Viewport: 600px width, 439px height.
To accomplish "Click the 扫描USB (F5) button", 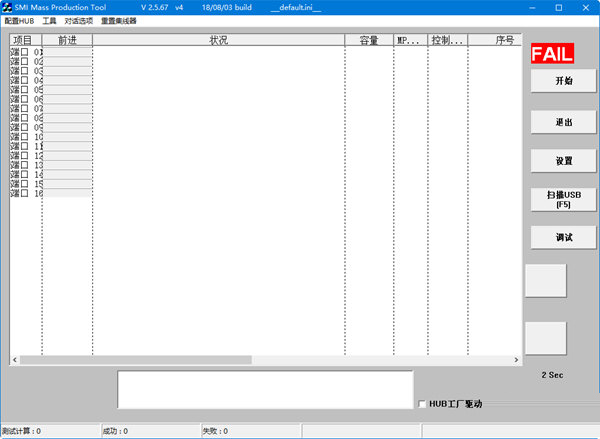I will pyautogui.click(x=563, y=199).
